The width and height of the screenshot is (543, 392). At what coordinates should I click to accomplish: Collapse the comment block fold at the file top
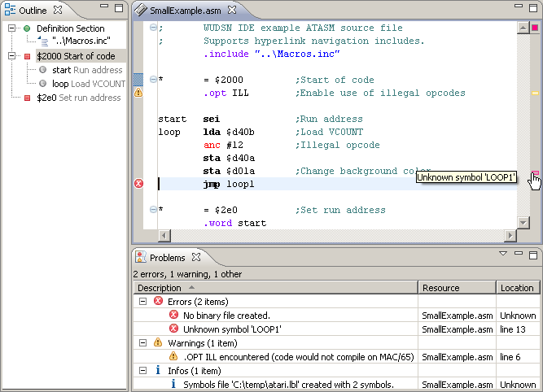(x=153, y=28)
